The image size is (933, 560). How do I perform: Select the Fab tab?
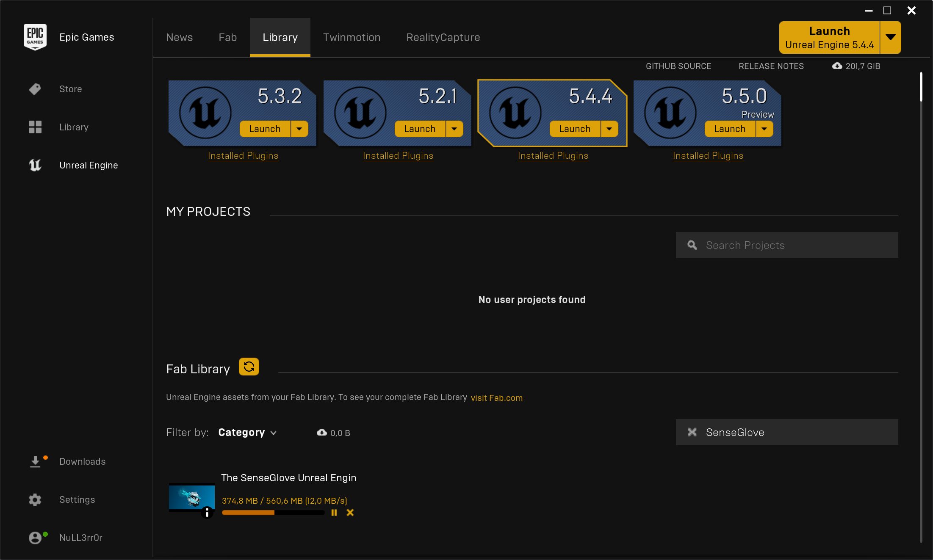[x=228, y=37]
